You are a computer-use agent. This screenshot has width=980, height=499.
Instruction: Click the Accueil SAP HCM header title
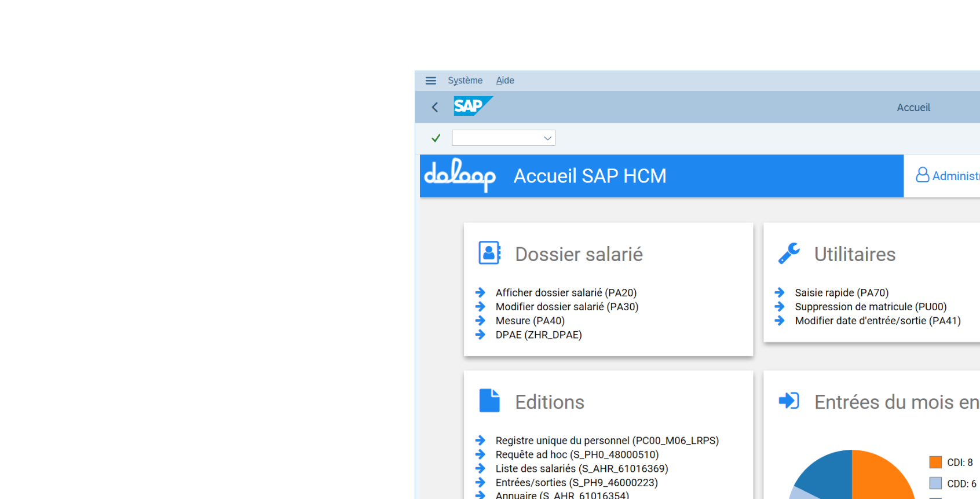tap(590, 175)
